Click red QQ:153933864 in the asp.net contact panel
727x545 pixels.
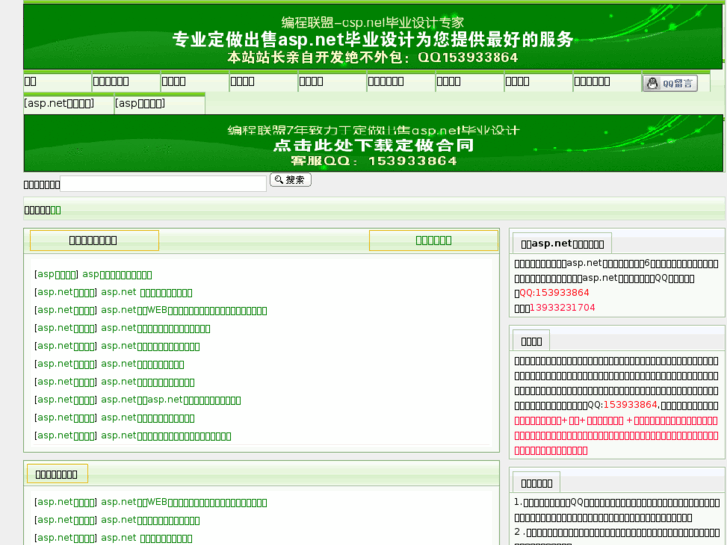pos(554,293)
